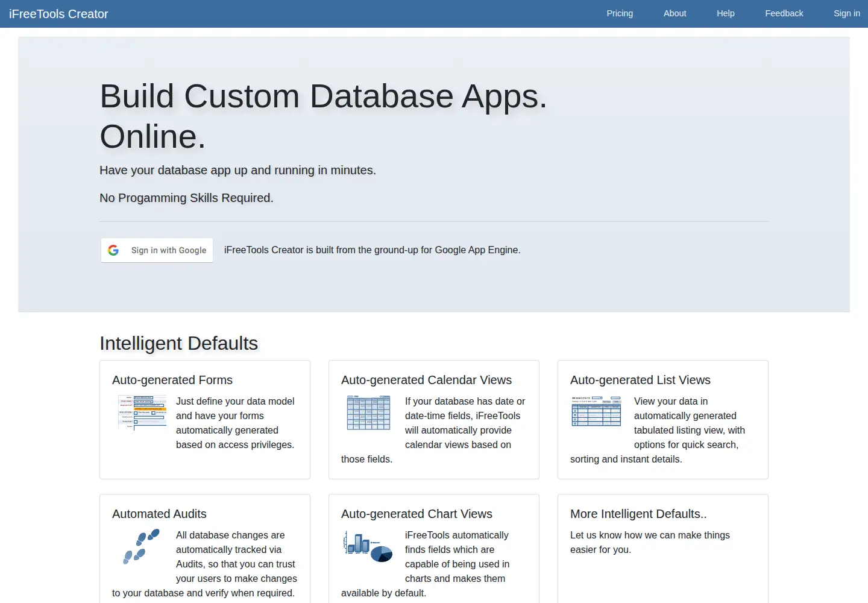868x603 pixels.
Task: Click the Google App Engine description text
Action: 372,250
